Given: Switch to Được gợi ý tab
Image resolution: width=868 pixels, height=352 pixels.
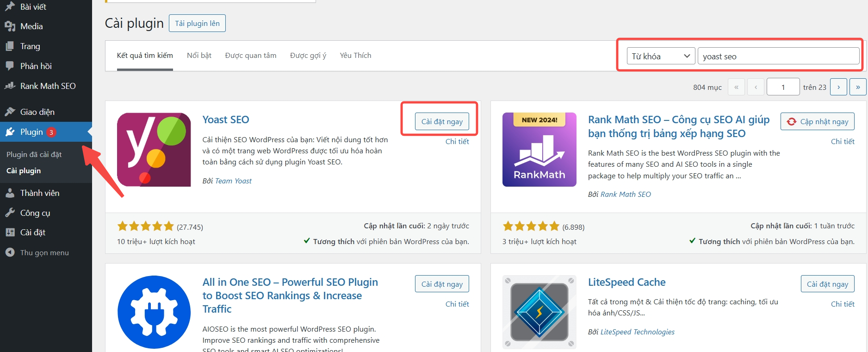Looking at the screenshot, I should pyautogui.click(x=308, y=56).
